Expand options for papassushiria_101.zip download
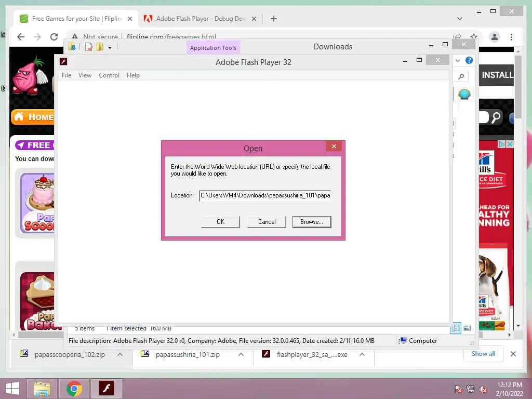Screen dimensions: 532x399 point(241,354)
